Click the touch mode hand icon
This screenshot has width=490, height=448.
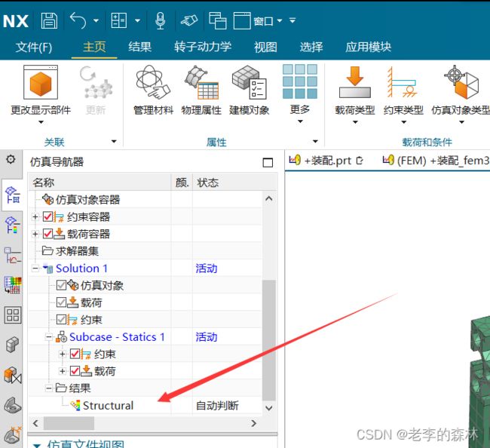point(189,20)
